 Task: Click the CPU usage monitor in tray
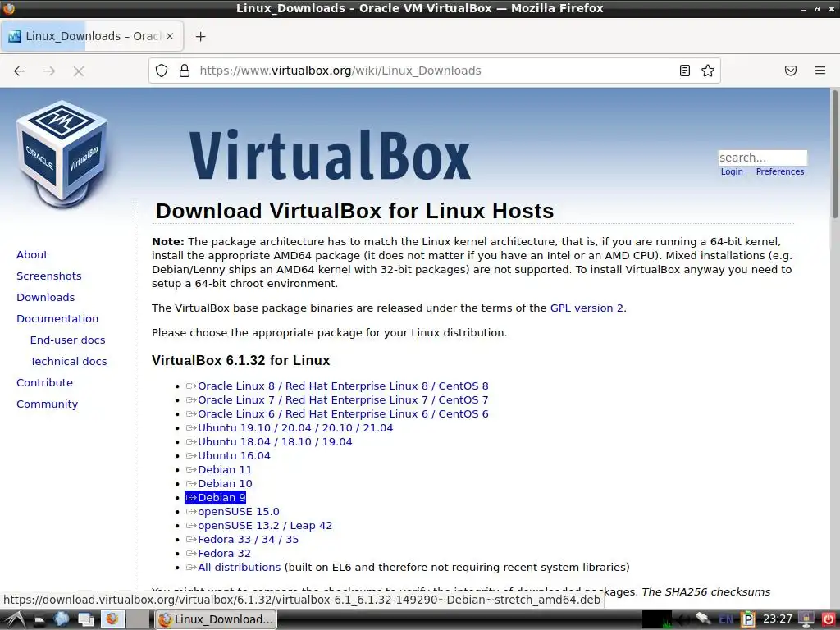coord(657,619)
